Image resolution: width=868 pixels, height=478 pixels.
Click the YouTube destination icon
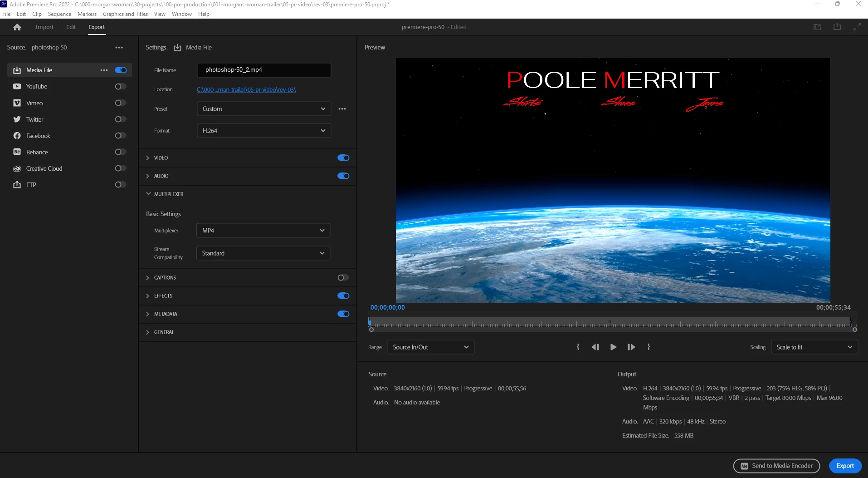(x=17, y=86)
